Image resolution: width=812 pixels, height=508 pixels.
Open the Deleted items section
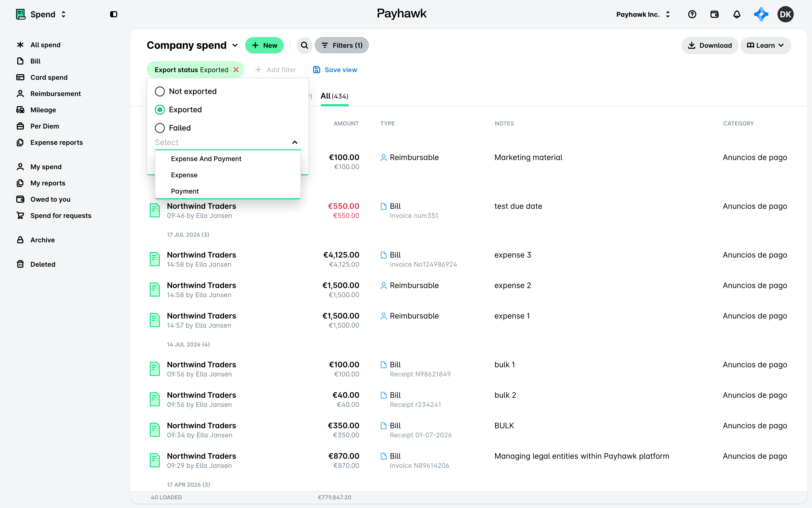(x=43, y=264)
